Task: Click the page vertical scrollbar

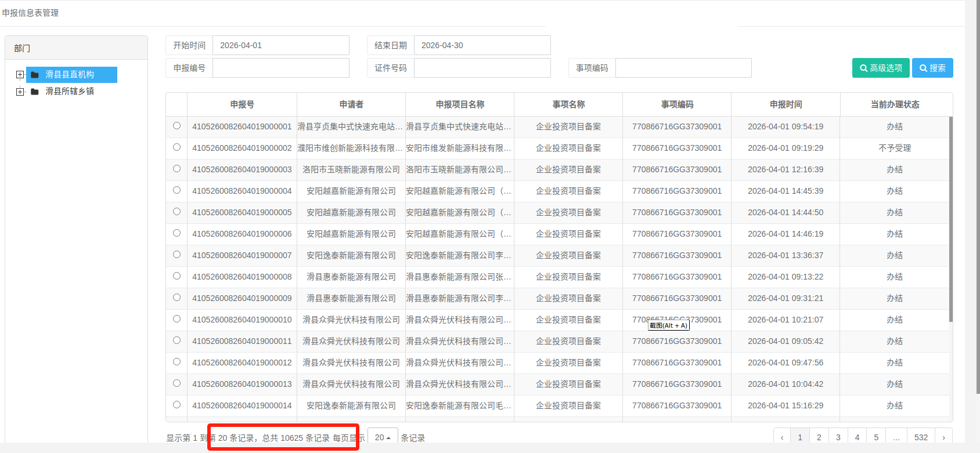Action: point(978,197)
